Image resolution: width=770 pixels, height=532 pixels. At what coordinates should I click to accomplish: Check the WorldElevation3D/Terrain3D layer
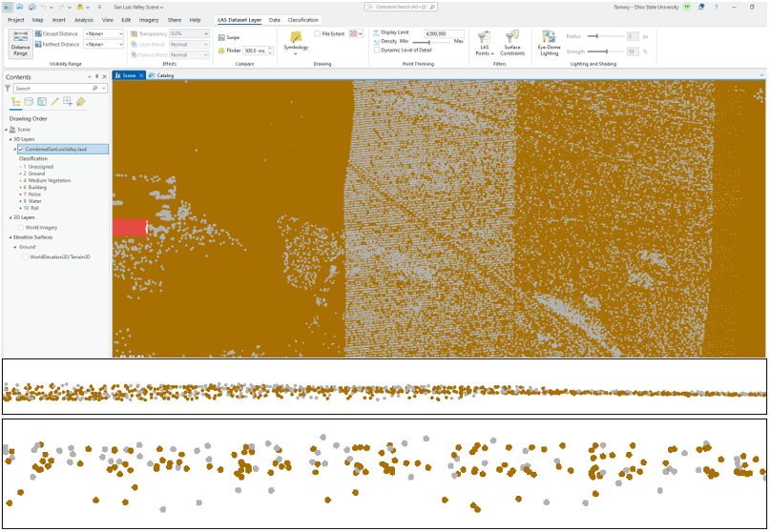pyautogui.click(x=26, y=257)
